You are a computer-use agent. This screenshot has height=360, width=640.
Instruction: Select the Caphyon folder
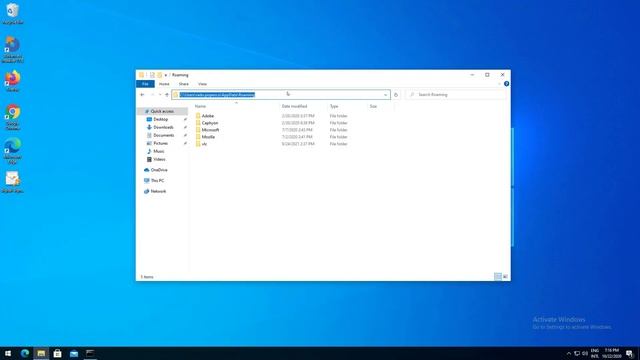(x=210, y=123)
